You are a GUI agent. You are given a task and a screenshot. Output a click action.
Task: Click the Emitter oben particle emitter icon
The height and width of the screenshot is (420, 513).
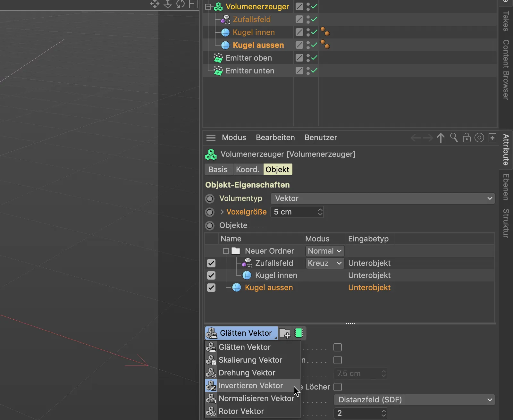tap(218, 58)
